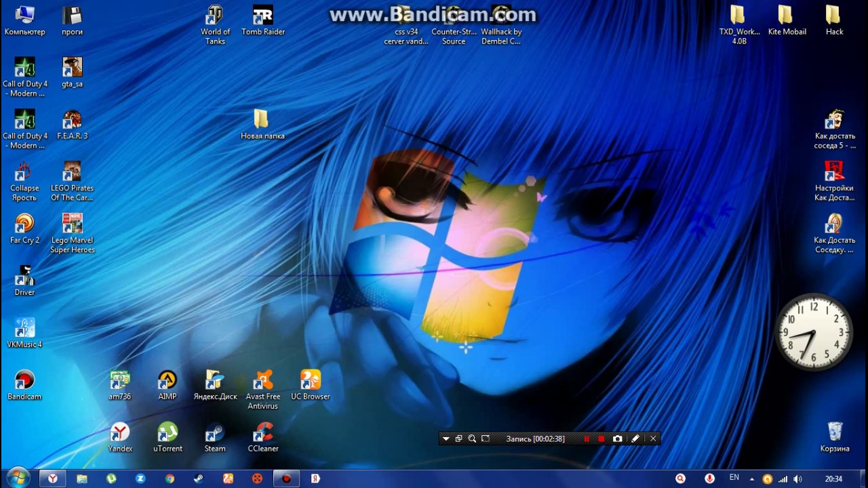This screenshot has width=868, height=488.
Task: Open the Компьютер desktop icon
Action: [x=24, y=21]
